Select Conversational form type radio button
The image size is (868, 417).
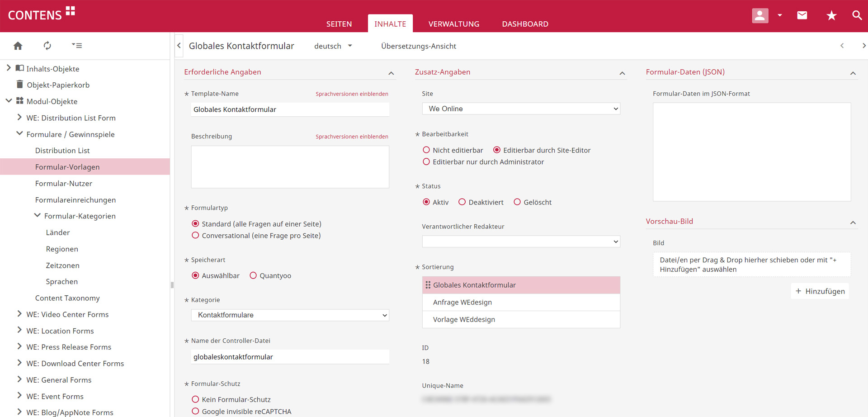(195, 236)
